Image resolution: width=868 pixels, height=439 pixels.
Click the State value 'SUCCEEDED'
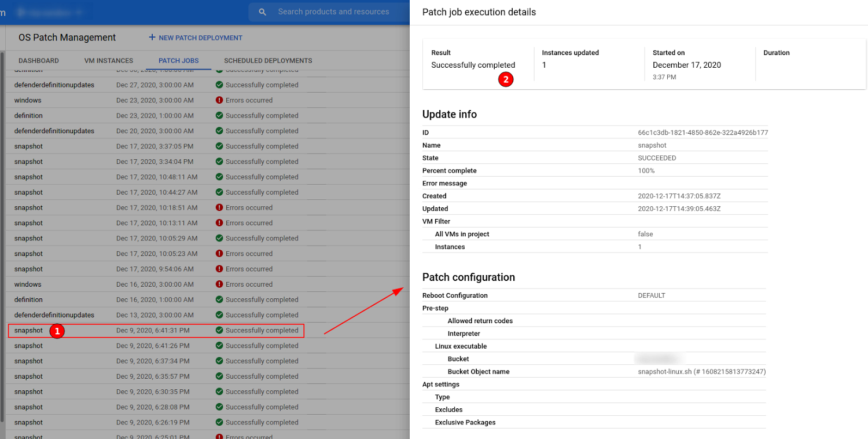coord(657,158)
